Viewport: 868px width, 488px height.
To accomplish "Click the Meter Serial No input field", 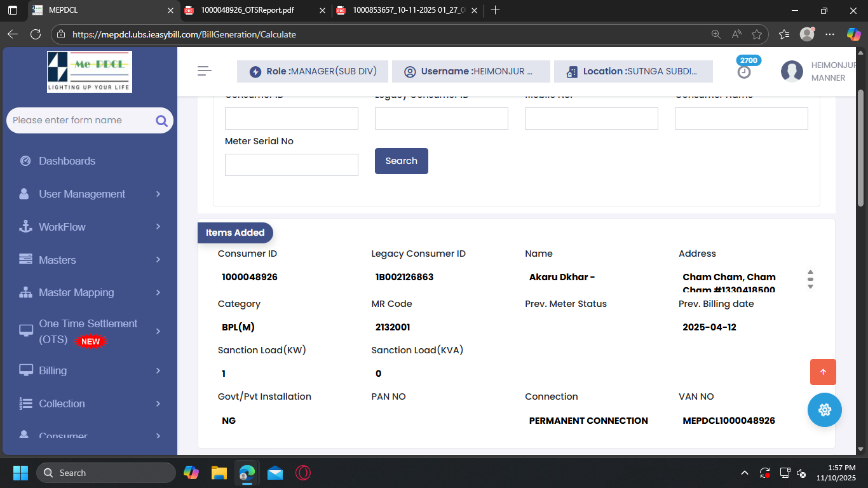I will 291,165.
